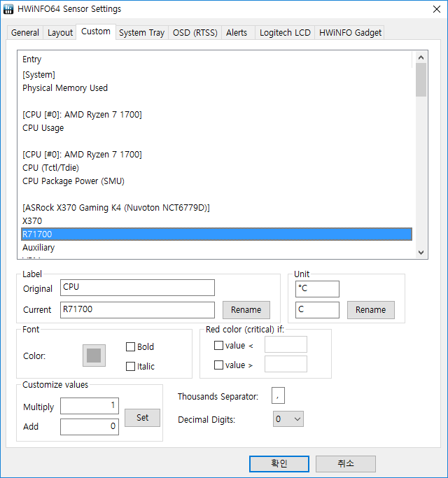The image size is (448, 478).
Task: Click Rename button next to Current label
Action: 246,309
